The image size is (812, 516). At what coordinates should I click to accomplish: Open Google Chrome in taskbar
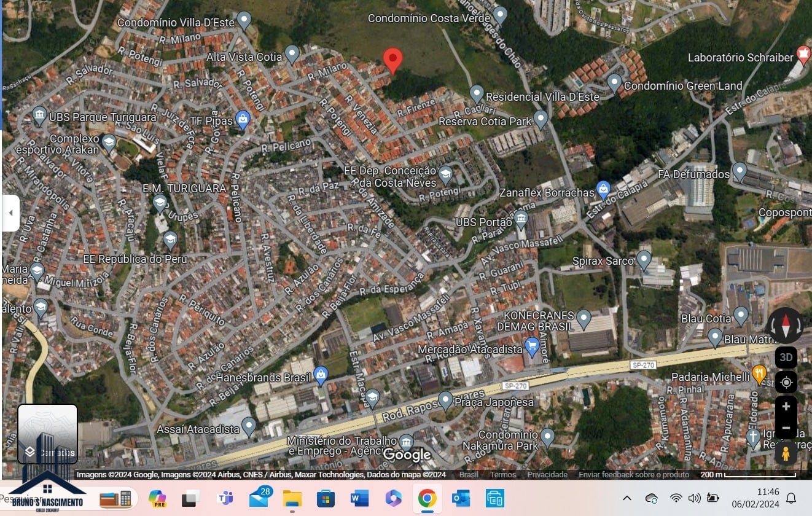(427, 498)
